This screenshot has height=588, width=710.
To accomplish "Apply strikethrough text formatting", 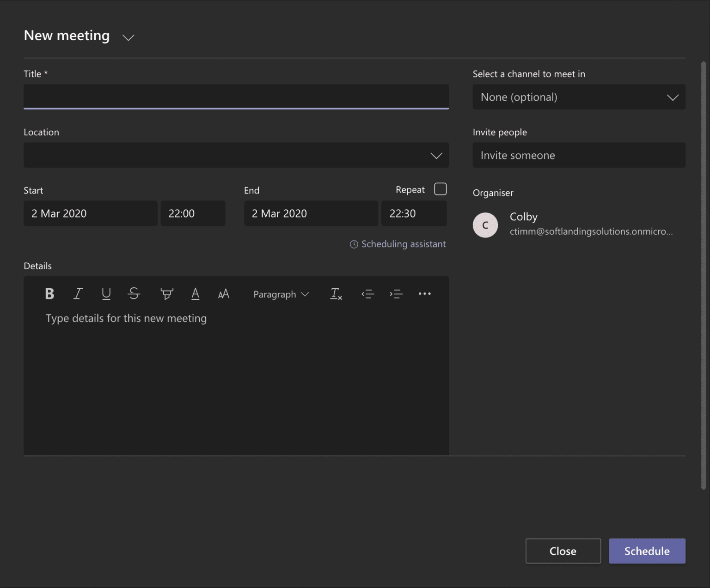I will tap(134, 294).
